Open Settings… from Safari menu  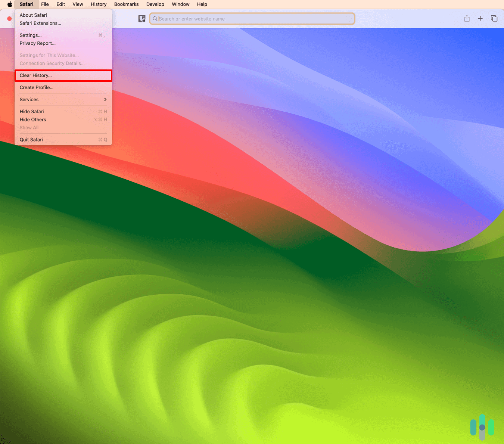(x=31, y=35)
